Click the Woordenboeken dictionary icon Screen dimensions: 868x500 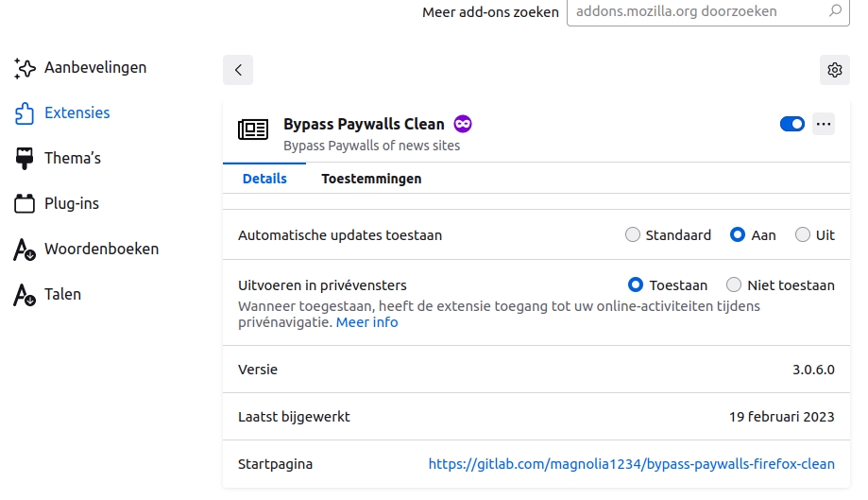(x=26, y=250)
